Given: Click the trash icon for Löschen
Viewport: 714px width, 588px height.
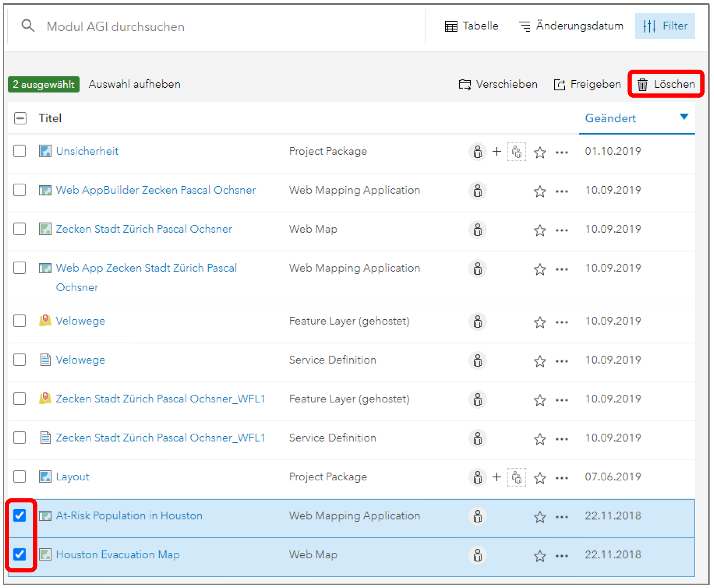Looking at the screenshot, I should pyautogui.click(x=642, y=84).
